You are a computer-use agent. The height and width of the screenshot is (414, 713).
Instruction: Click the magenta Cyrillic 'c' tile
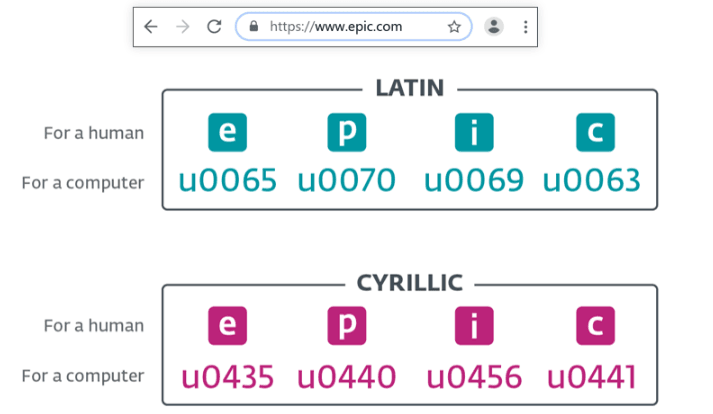(595, 326)
